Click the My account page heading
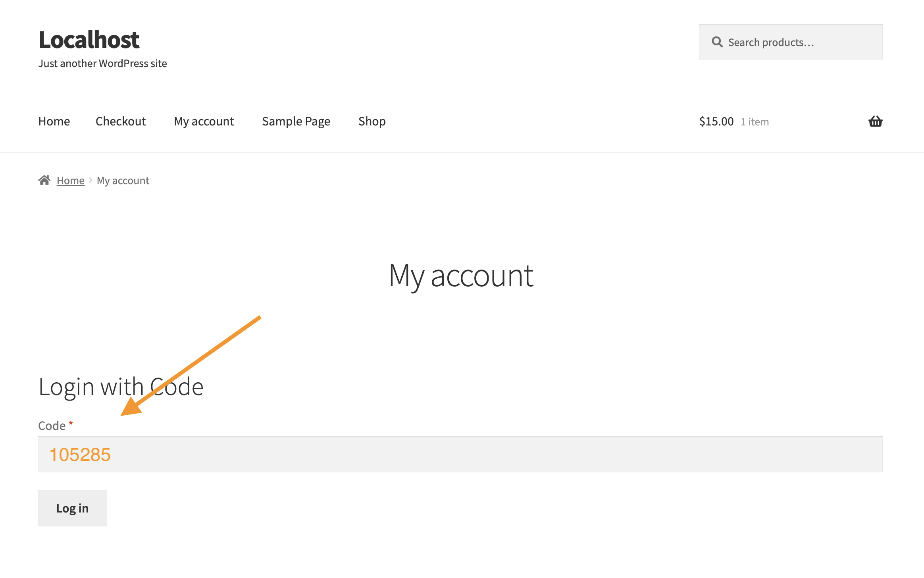 461,276
